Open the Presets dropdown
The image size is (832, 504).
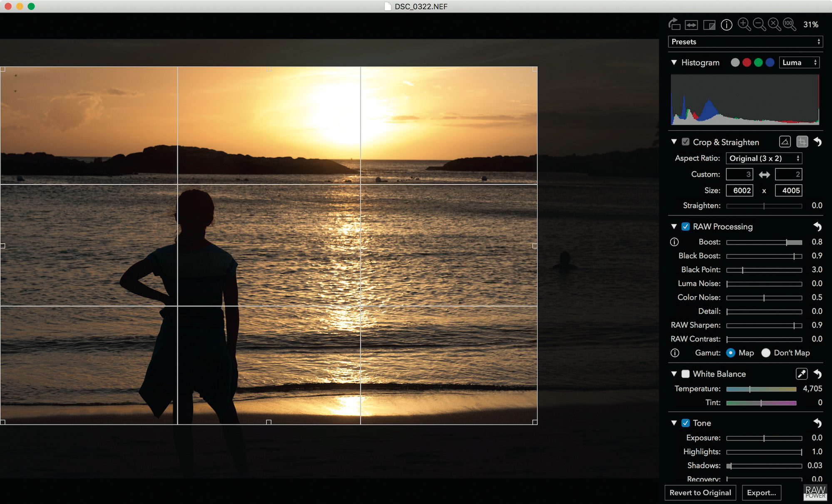tap(745, 42)
